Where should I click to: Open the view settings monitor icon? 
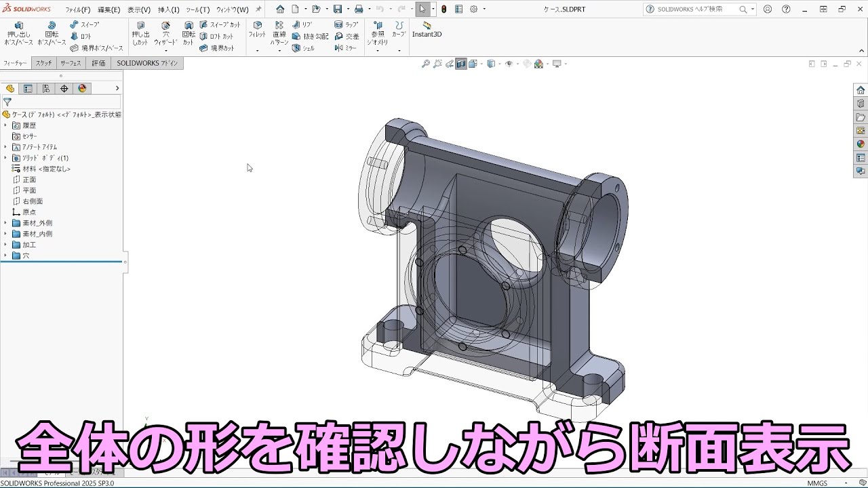coord(557,64)
